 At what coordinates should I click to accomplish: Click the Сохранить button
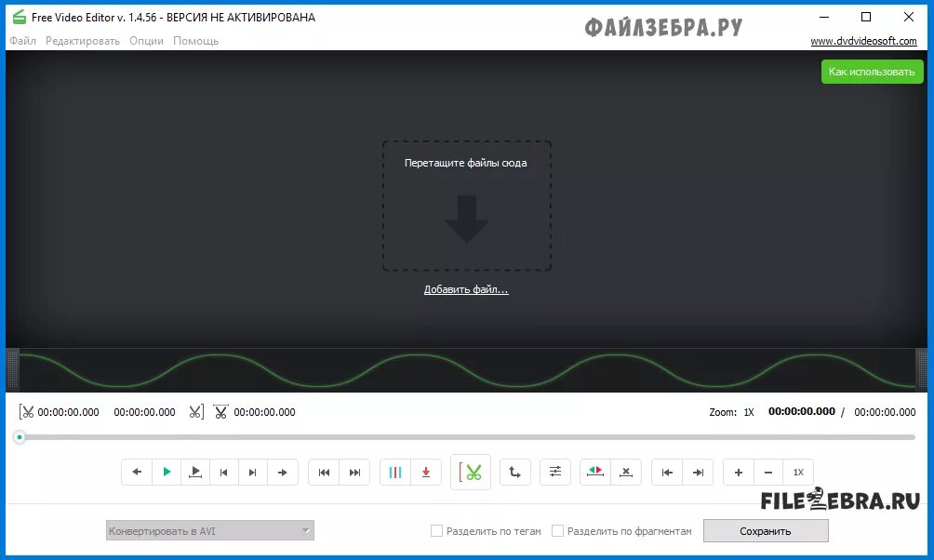click(x=766, y=530)
